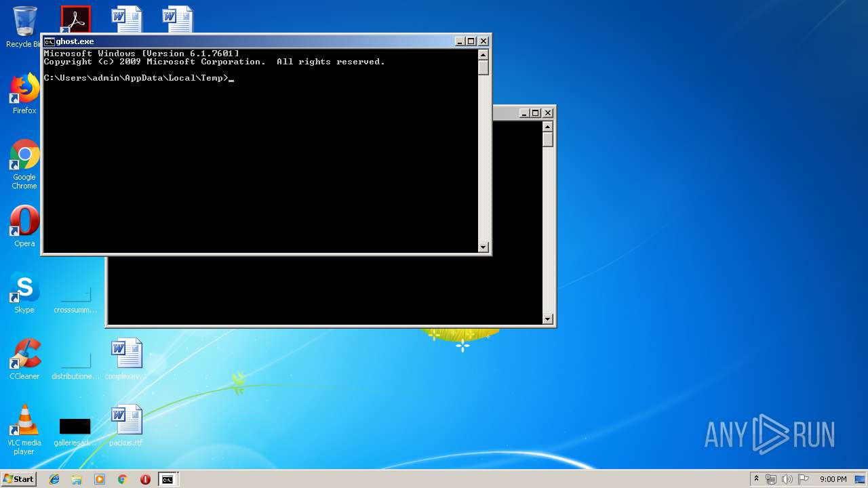Open the volume tray icon
The width and height of the screenshot is (868, 488).
pyautogui.click(x=787, y=479)
